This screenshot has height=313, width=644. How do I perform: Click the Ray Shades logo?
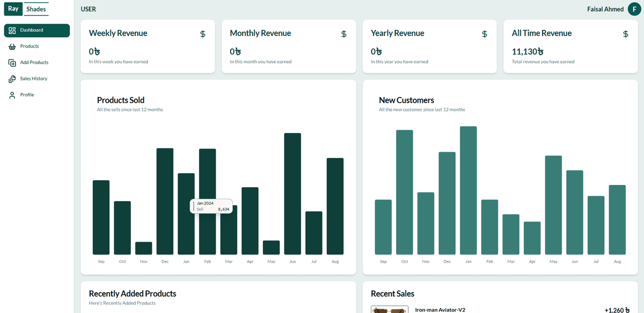tap(28, 9)
